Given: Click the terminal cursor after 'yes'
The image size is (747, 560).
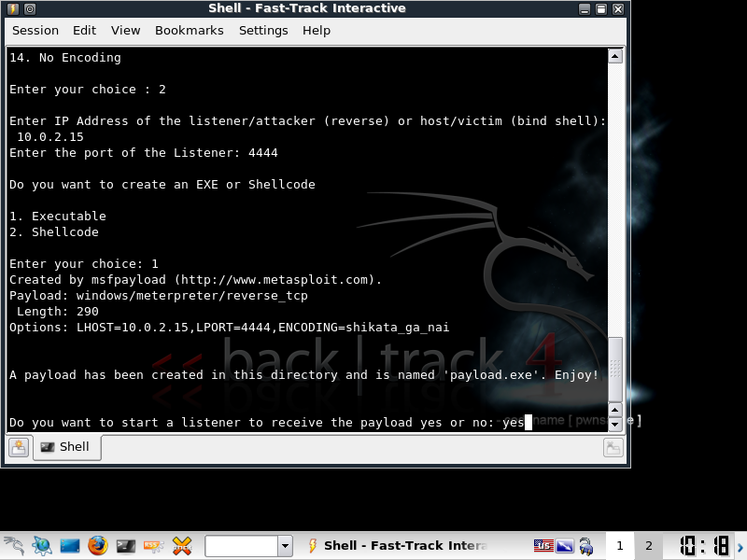Looking at the screenshot, I should 529,423.
